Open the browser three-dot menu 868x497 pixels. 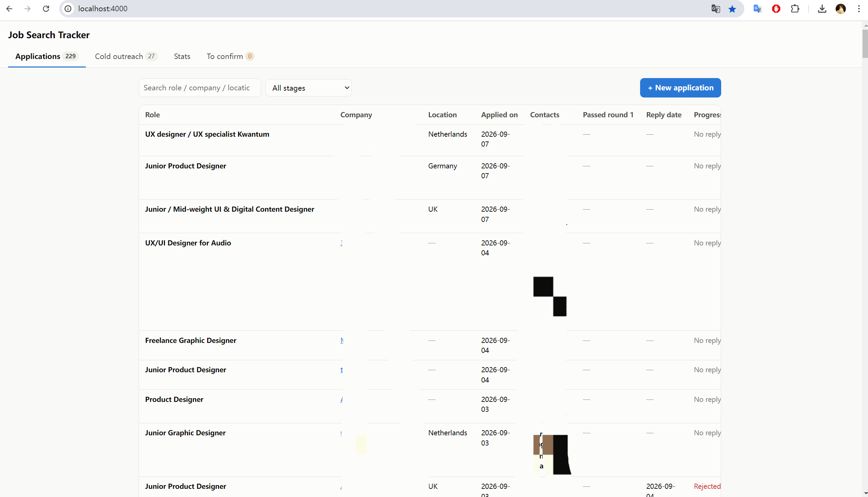[859, 9]
